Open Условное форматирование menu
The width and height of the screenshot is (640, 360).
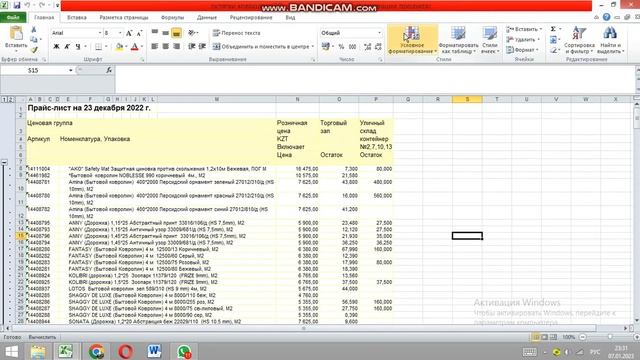click(412, 40)
